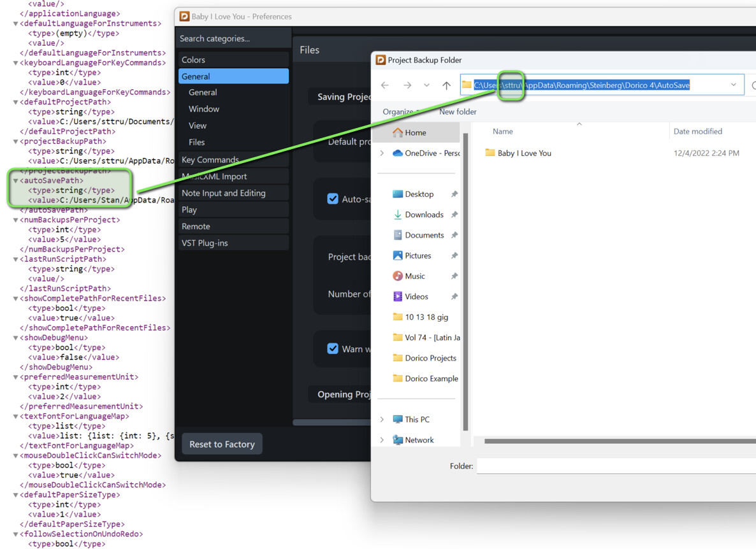Select OneDrive - Personal in navigation pane
Image resolution: width=756 pixels, height=549 pixels.
point(426,153)
